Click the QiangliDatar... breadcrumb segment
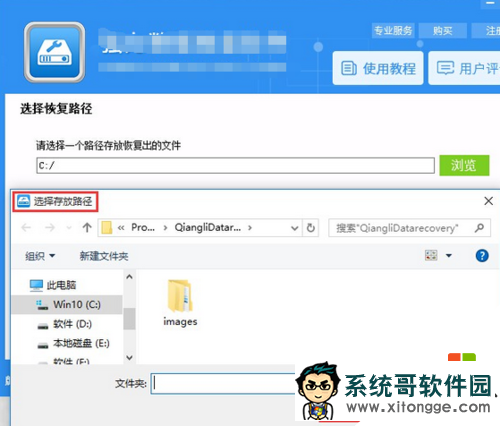 click(207, 228)
